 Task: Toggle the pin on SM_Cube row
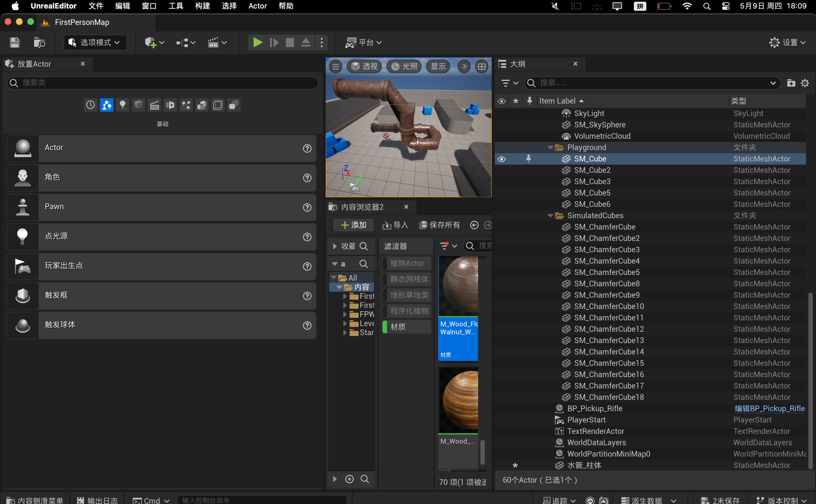(x=529, y=159)
